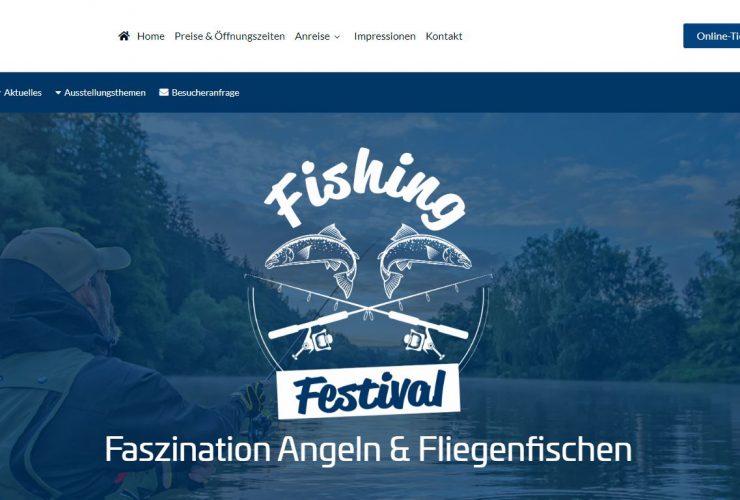This screenshot has width=740, height=500.
Task: Click the Online-Ticket button
Action: click(712, 36)
